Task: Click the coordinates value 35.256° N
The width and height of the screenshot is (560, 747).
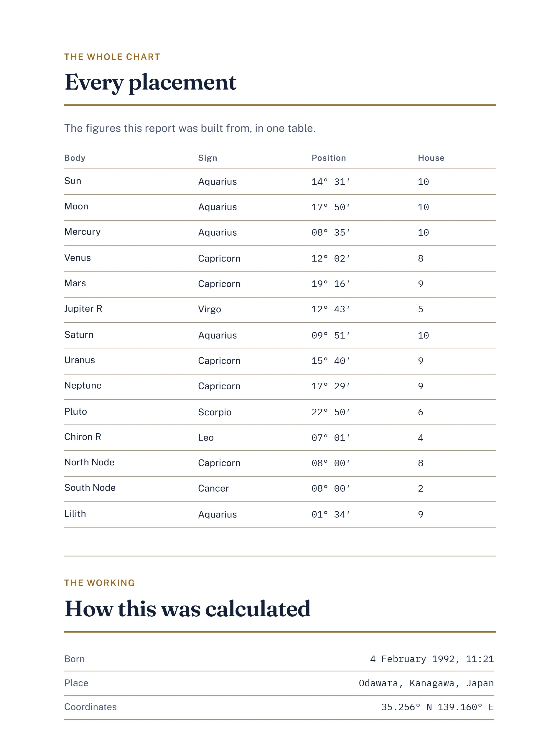Action: coord(406,707)
